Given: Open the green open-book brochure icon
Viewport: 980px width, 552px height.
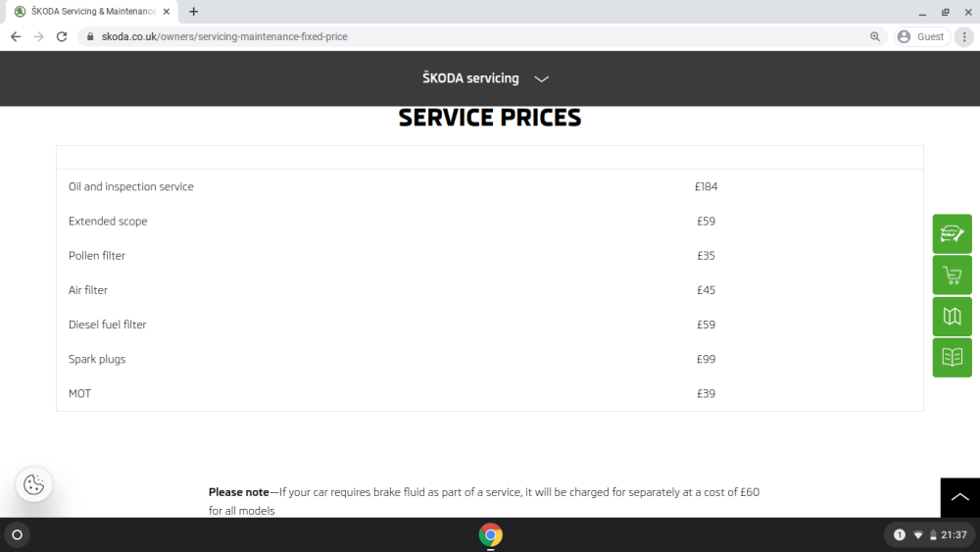Looking at the screenshot, I should pyautogui.click(x=952, y=358).
